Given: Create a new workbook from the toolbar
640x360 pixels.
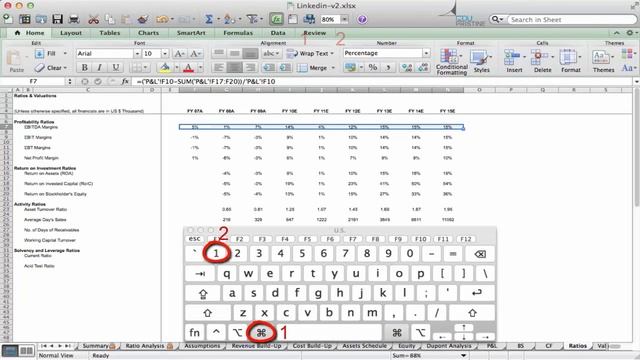Looking at the screenshot, I should (8, 18).
